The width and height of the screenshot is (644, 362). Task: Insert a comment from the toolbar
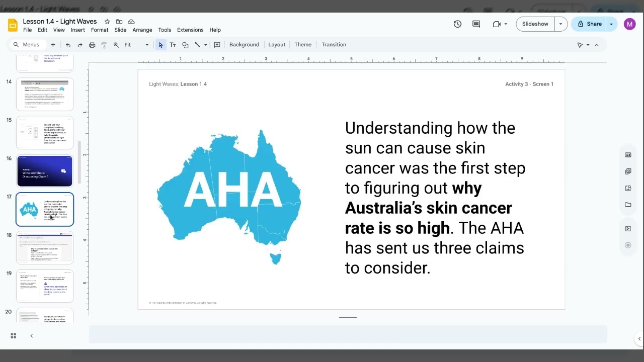tap(217, 45)
